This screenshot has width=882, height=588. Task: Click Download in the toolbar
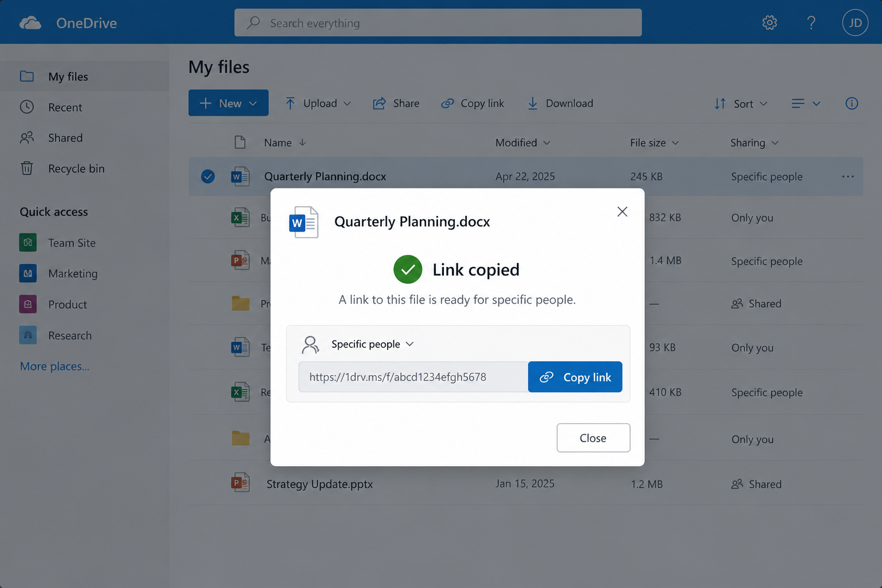point(560,103)
